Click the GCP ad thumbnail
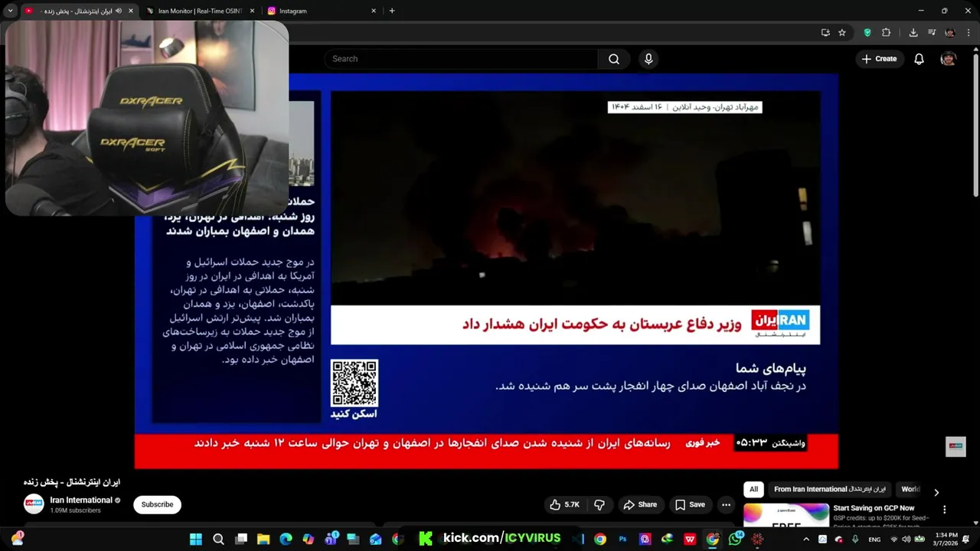 pyautogui.click(x=786, y=516)
